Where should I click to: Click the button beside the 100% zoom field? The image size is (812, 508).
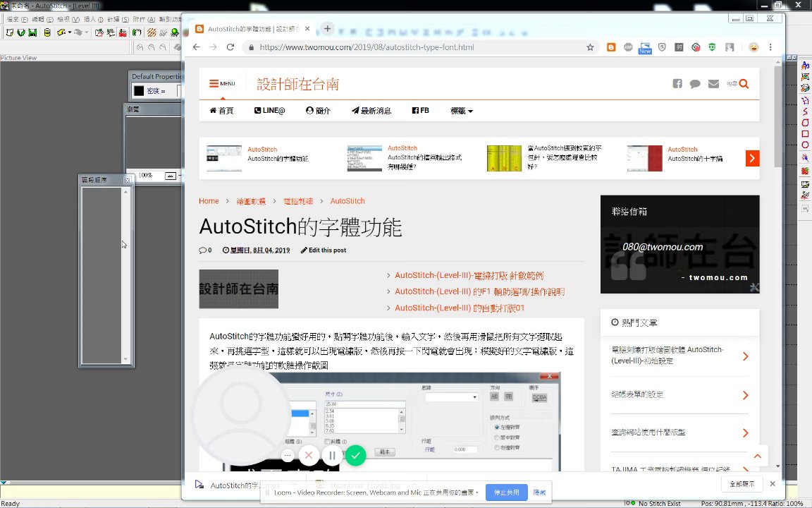(x=170, y=176)
